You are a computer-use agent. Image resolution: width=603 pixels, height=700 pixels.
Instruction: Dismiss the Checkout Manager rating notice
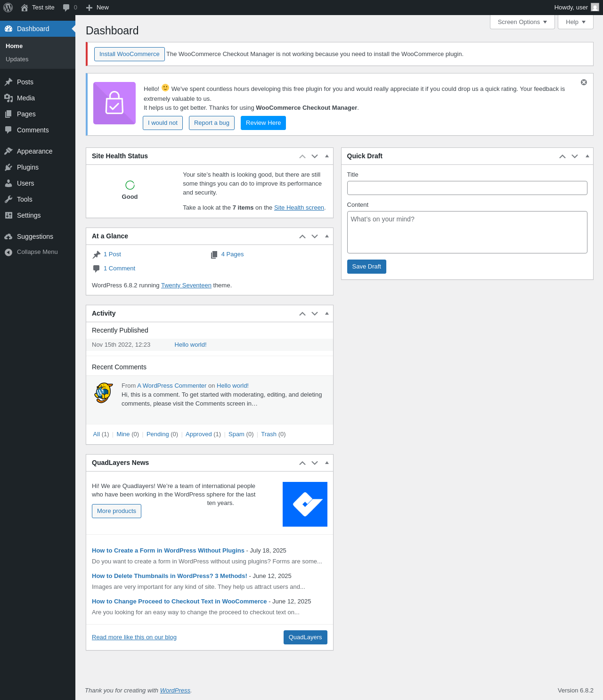(584, 82)
